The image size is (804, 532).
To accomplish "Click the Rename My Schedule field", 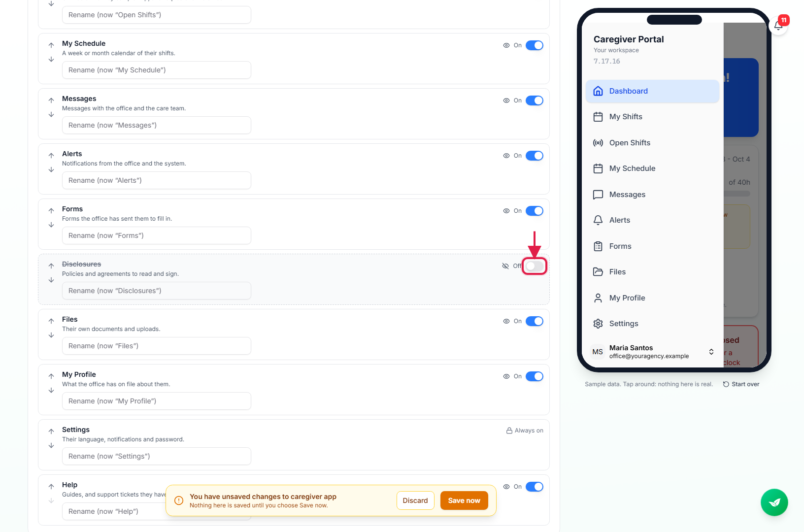I will coord(157,70).
